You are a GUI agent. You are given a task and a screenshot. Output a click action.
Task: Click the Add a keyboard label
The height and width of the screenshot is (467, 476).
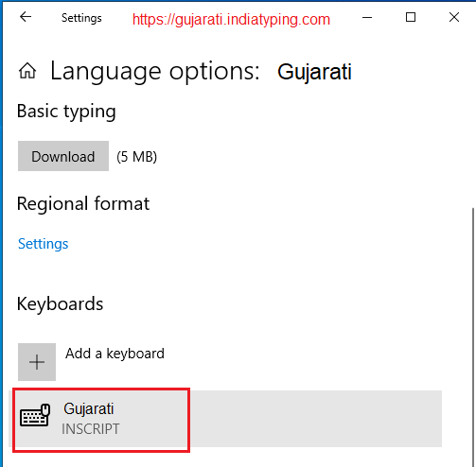pyautogui.click(x=115, y=354)
